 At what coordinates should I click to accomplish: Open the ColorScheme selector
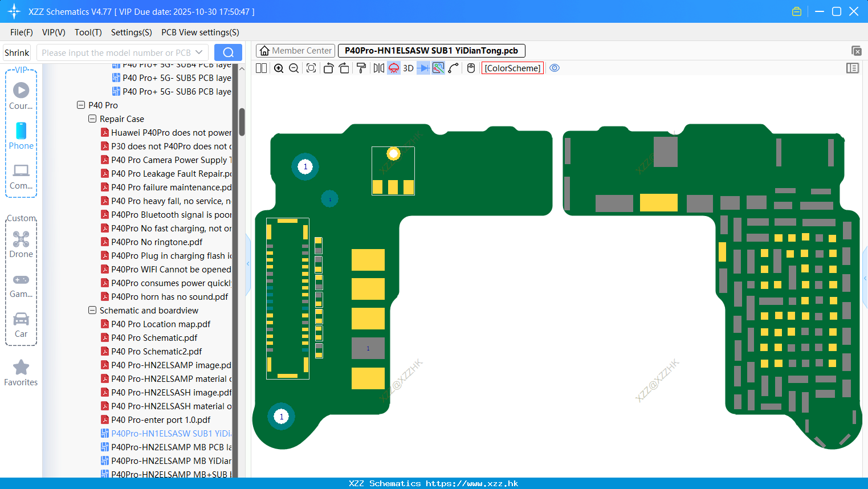tap(512, 68)
